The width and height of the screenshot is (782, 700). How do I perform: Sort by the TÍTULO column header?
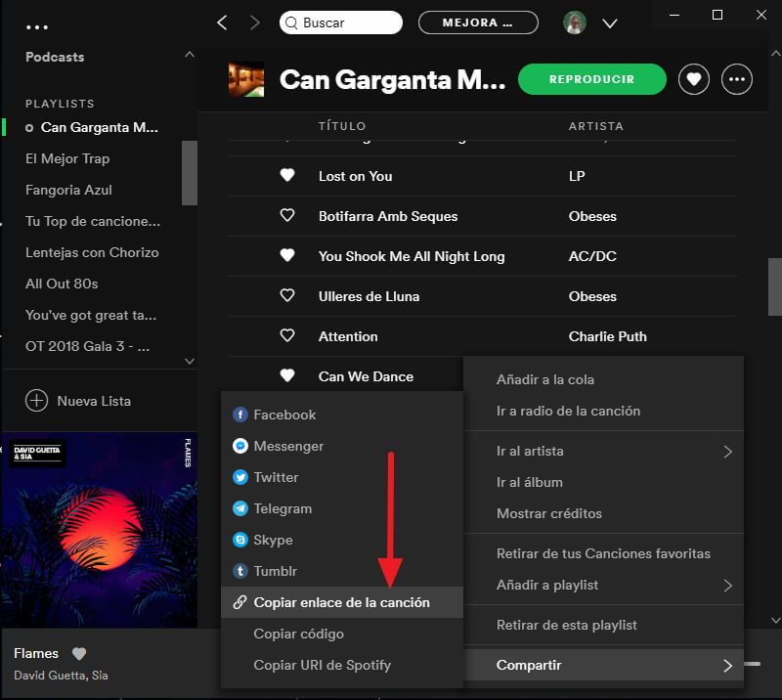tap(342, 126)
